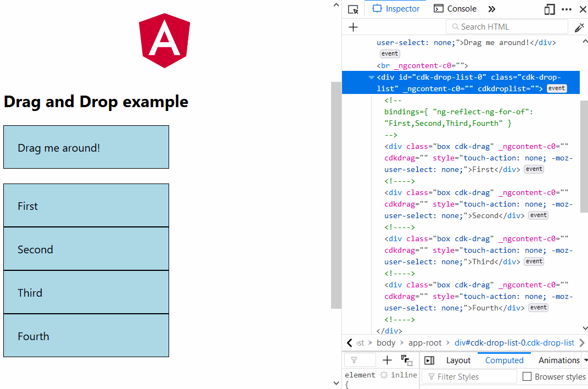Click the plus icon to create new node
Viewport: 588px width, 389px height.
353,26
